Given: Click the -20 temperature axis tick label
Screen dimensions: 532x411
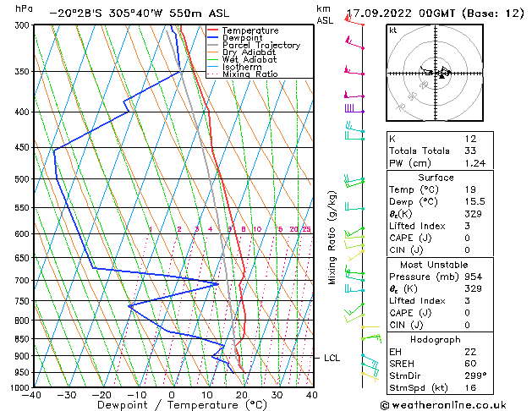Looking at the screenshot, I should coord(101,395).
